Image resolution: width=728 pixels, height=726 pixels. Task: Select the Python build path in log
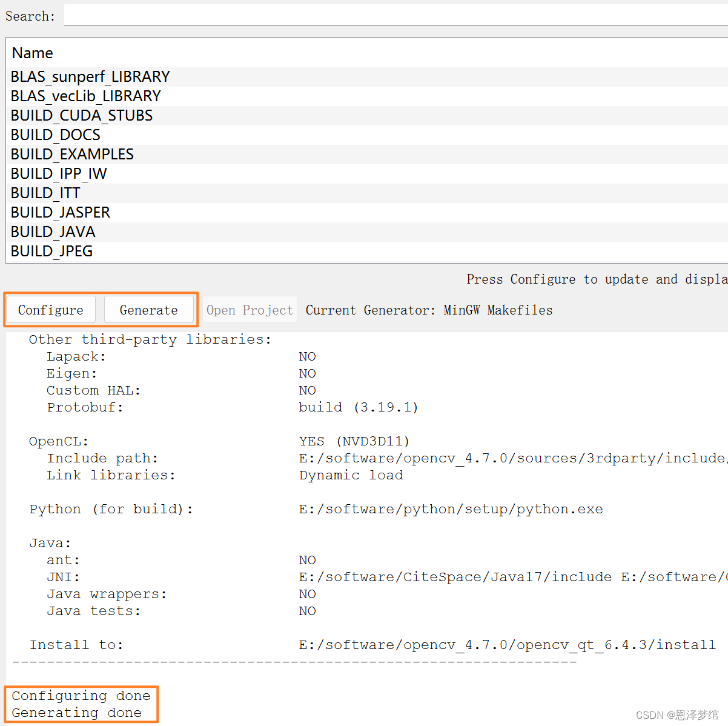point(451,509)
